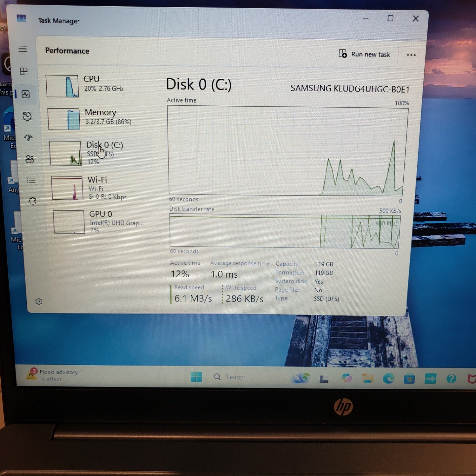476x476 pixels.
Task: Open the Startup apps sidebar icon
Action: (x=29, y=137)
